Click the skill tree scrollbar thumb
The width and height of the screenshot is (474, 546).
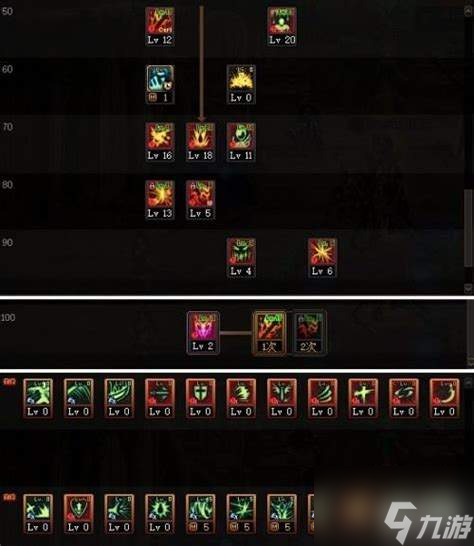pyautogui.click(x=468, y=228)
